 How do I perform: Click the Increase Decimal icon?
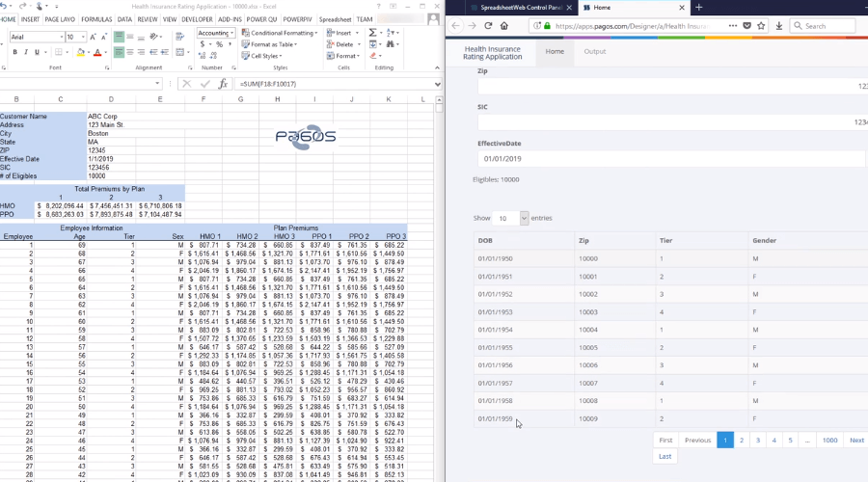click(203, 55)
